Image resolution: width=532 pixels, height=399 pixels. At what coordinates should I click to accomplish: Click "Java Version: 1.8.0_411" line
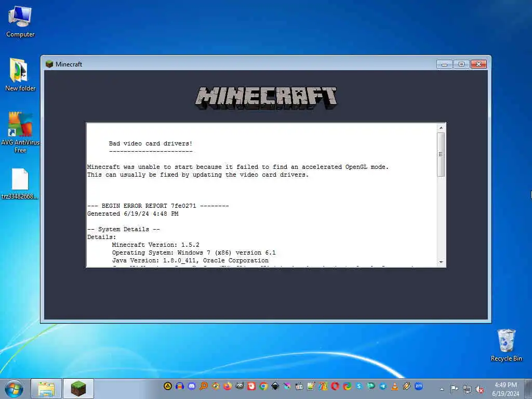click(190, 261)
